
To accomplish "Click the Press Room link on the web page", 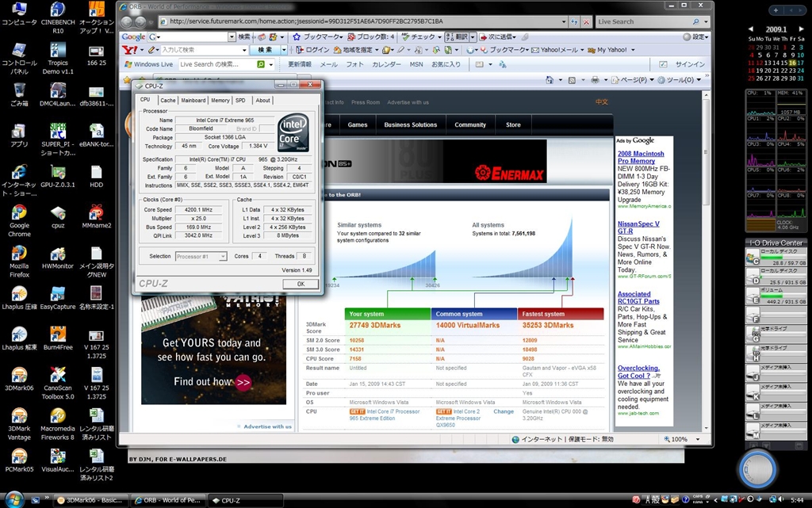I will pos(365,102).
